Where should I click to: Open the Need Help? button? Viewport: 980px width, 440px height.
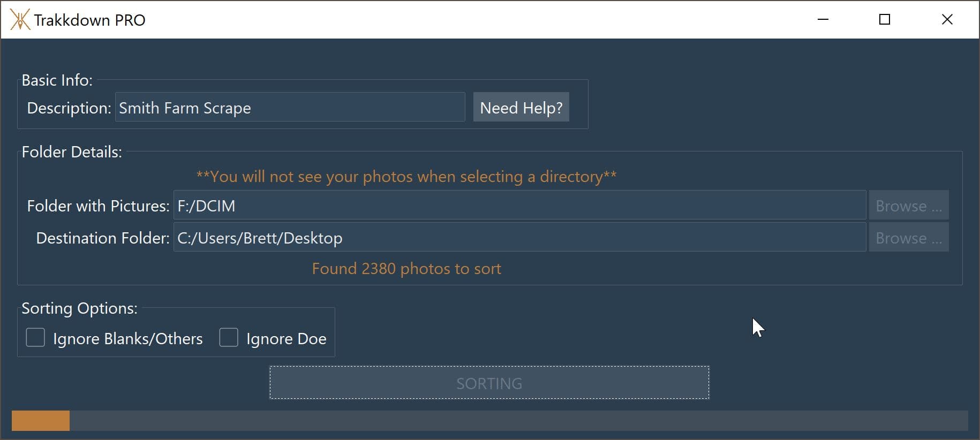[521, 107]
